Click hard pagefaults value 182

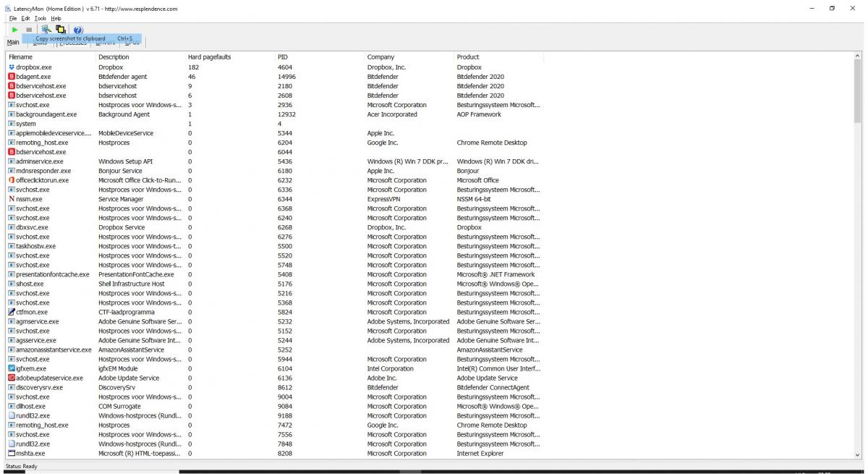click(x=193, y=67)
